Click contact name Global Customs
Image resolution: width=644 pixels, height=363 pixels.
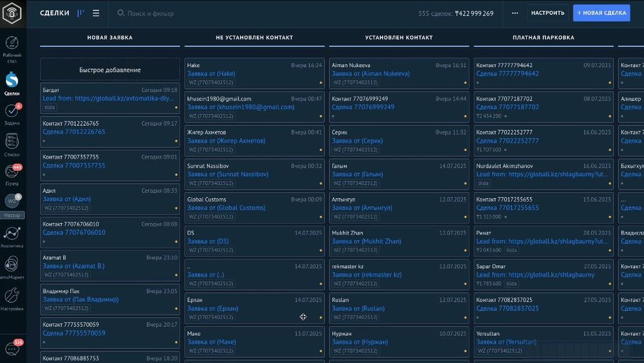(207, 199)
